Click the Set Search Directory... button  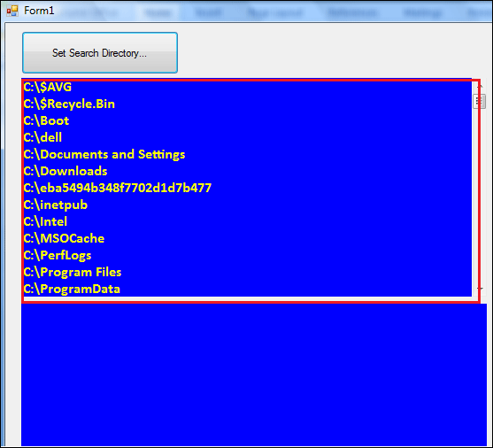click(x=100, y=52)
